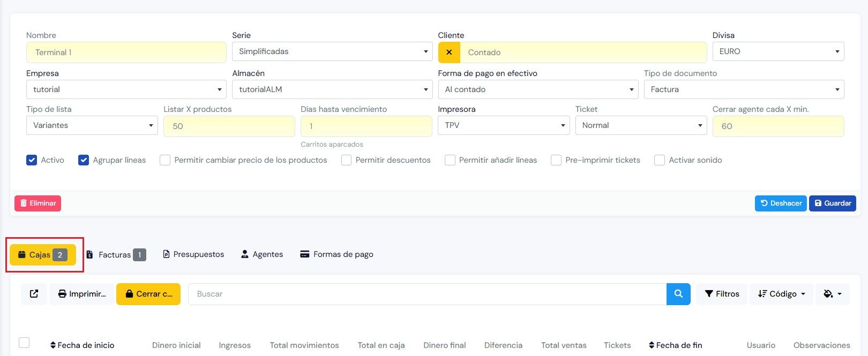Enable Permitir descuentos checkbox
The height and width of the screenshot is (356, 868).
click(x=347, y=160)
